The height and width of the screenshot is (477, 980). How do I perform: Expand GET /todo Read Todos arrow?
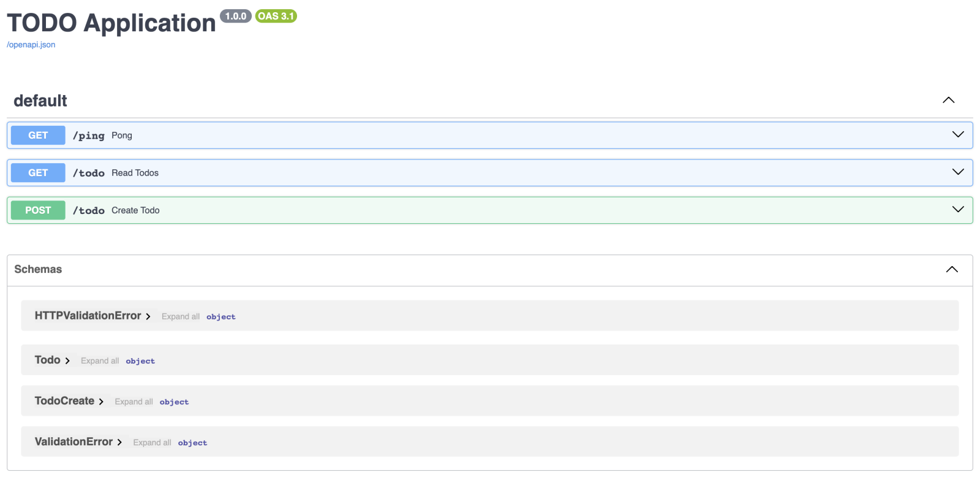pos(958,172)
